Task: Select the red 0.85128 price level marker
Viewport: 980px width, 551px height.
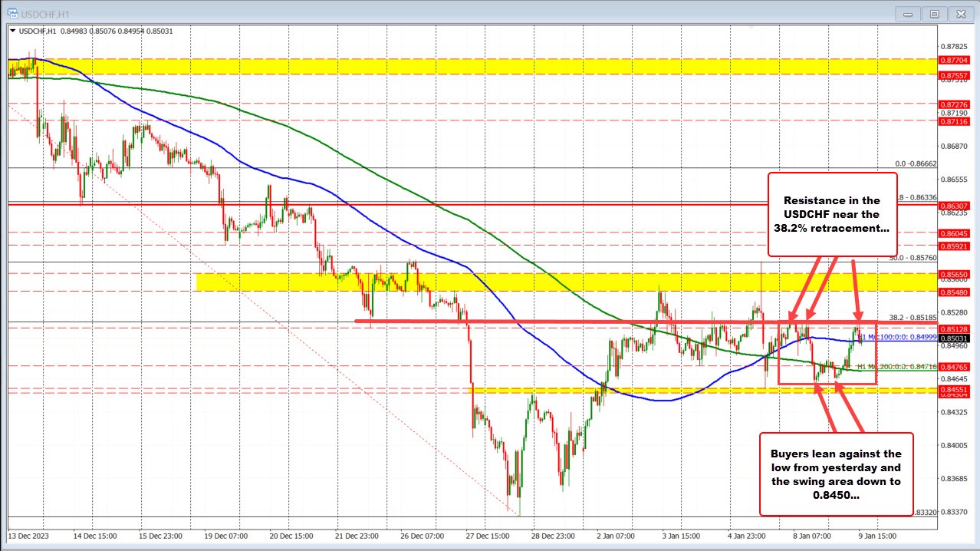Action: point(953,327)
